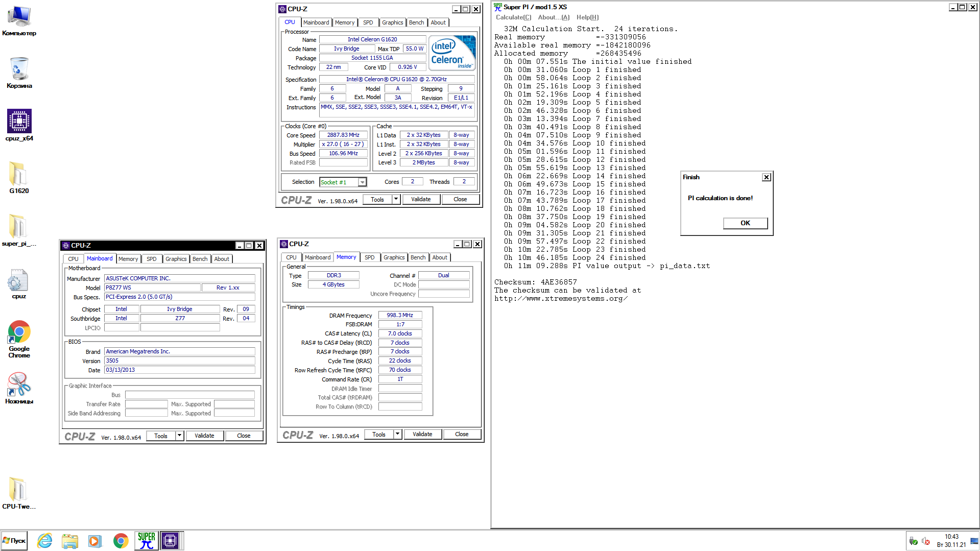Open the Calculate menu in Super PI

pyautogui.click(x=513, y=17)
